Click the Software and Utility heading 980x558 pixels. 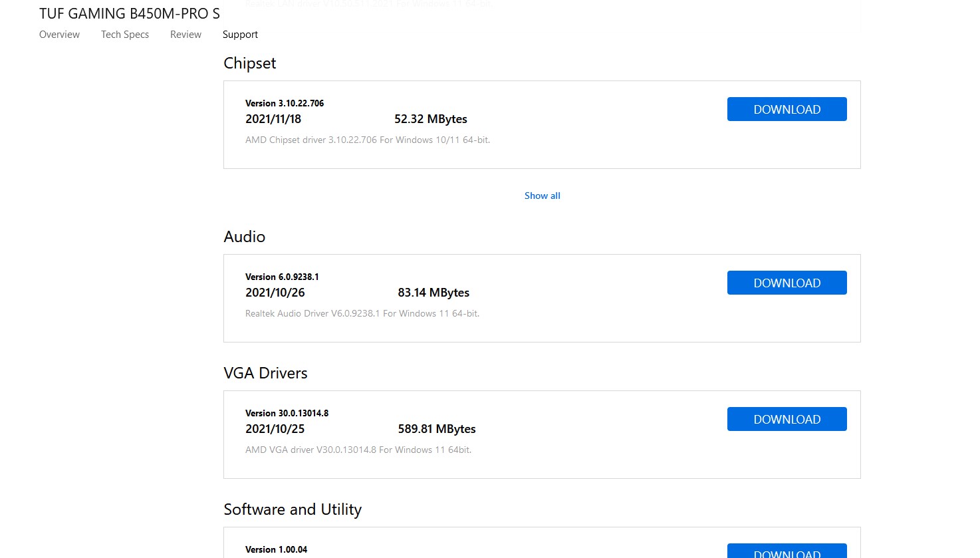(x=293, y=509)
